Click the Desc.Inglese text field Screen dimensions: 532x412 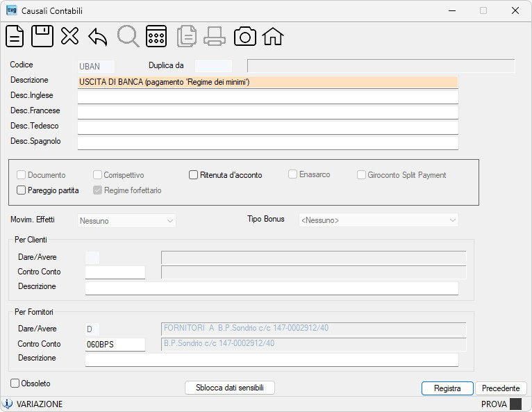click(x=268, y=97)
